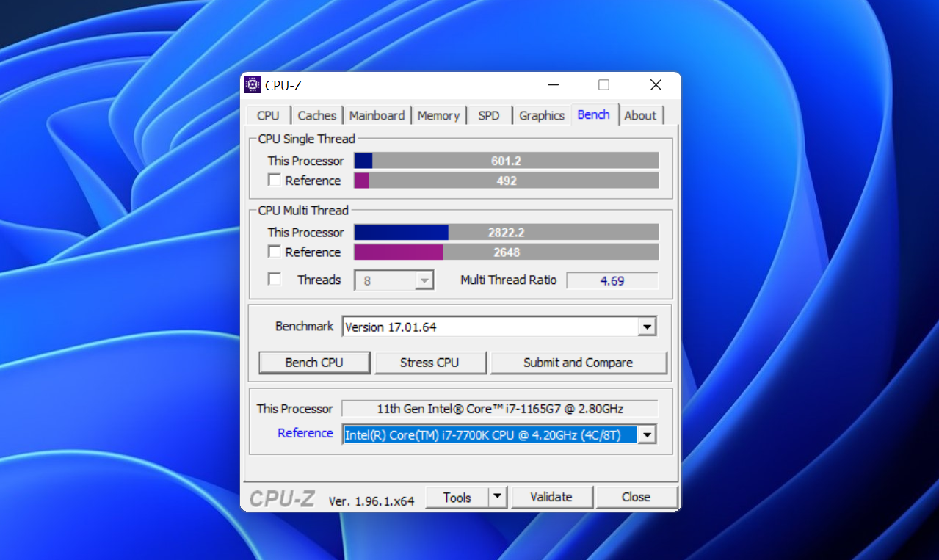This screenshot has width=939, height=560.
Task: Expand the Reference processor dropdown arrow
Action: [x=646, y=435]
